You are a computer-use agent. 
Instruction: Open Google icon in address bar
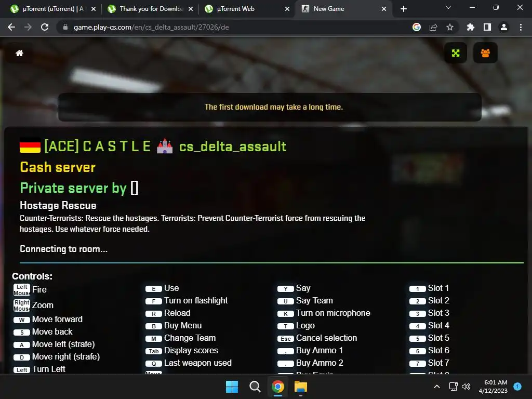(x=417, y=27)
